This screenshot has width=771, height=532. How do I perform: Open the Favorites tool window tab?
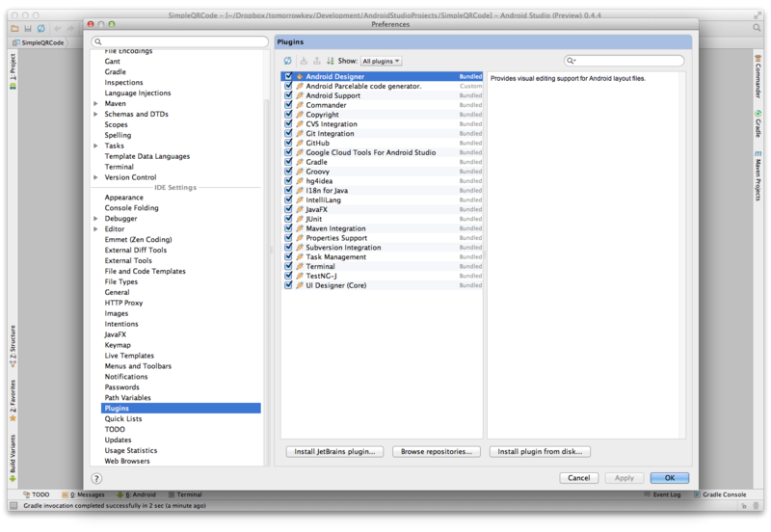13,400
